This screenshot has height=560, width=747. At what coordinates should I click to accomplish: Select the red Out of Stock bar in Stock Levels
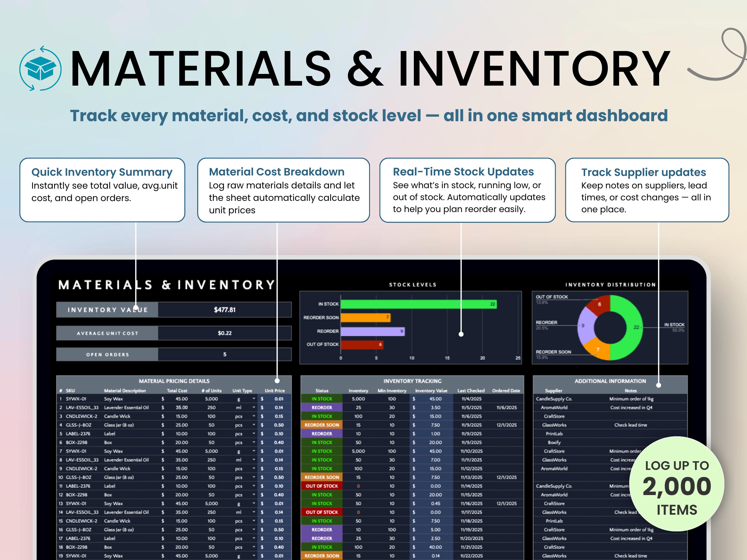coord(362,345)
